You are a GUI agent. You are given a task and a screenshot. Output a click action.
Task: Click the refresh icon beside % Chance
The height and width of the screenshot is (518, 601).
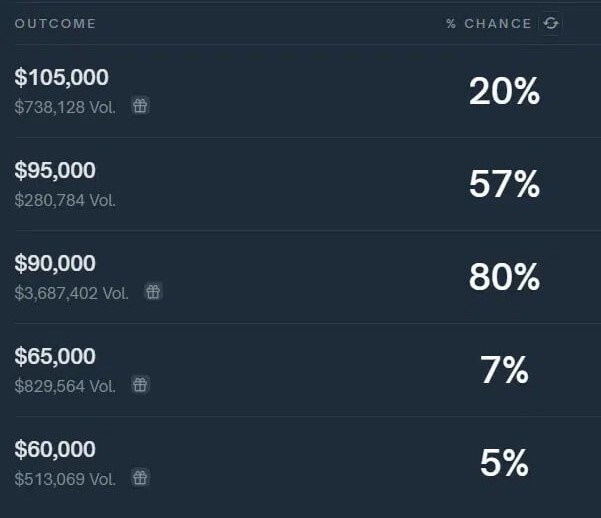click(551, 23)
